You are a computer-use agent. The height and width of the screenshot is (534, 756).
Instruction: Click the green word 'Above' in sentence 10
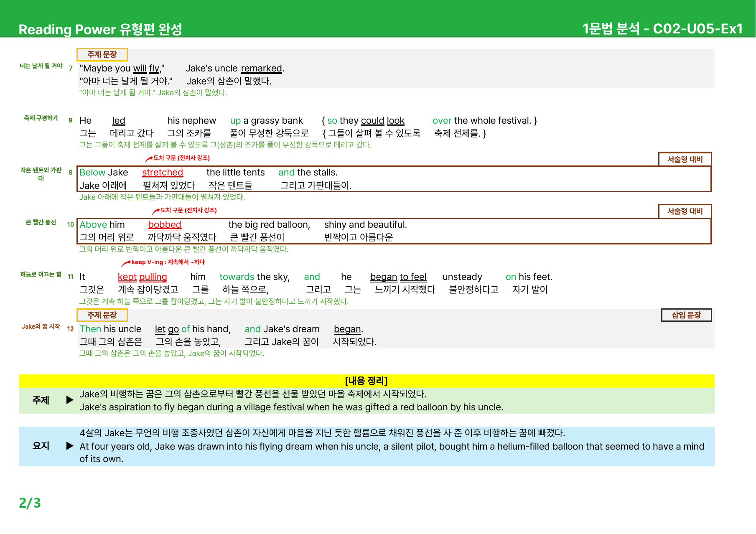click(93, 225)
